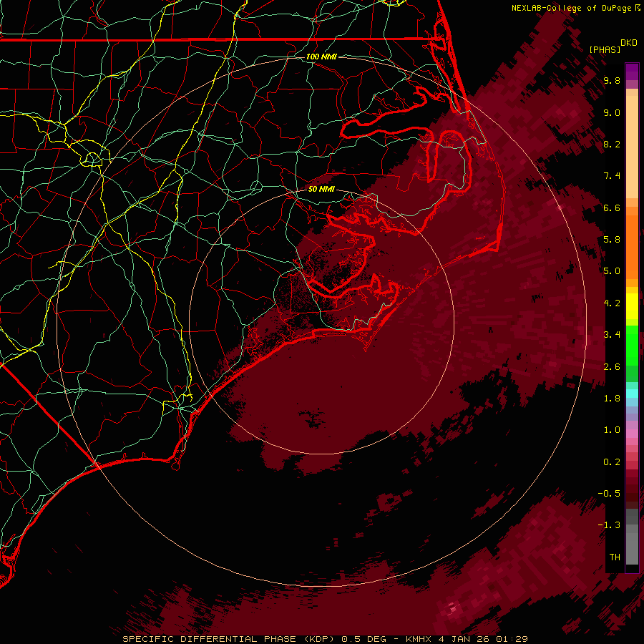Click the orange segment of color scale
644x644 pixels.
click(632, 246)
